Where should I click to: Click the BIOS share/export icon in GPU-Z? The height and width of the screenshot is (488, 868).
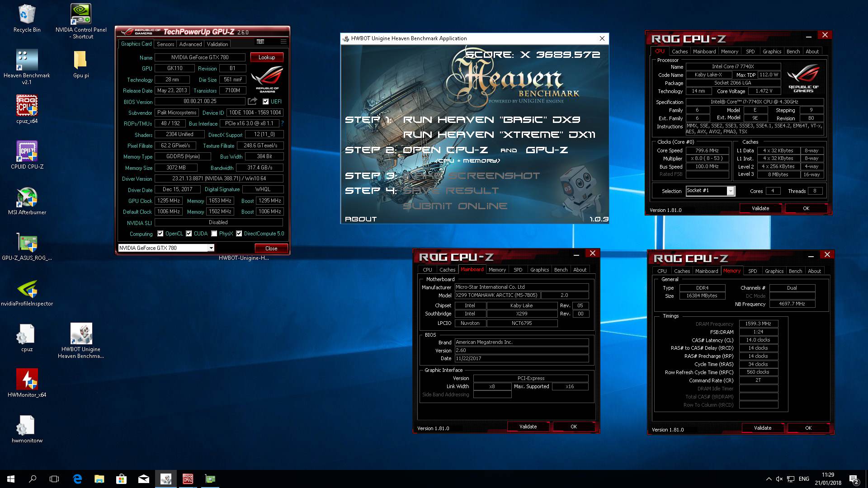253,101
